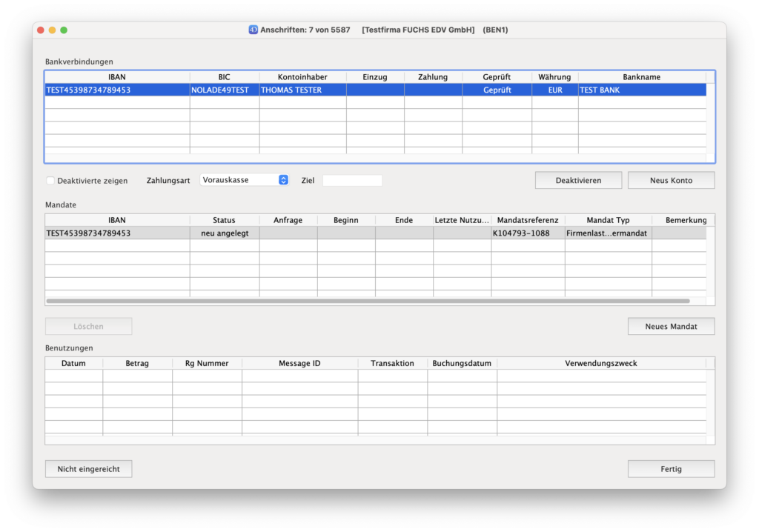Click the 4D app icon in title bar
The width and height of the screenshot is (759, 532).
253,30
